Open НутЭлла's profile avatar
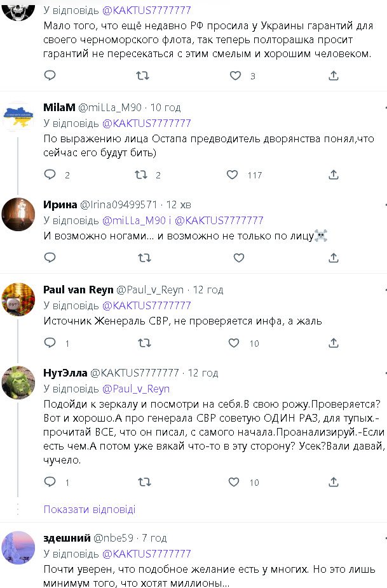 pos(18,382)
